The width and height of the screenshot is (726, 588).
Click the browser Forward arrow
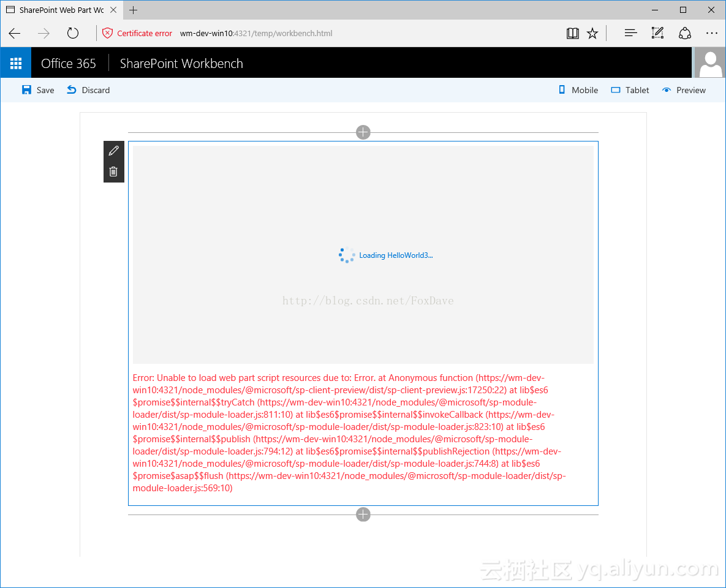tap(43, 33)
